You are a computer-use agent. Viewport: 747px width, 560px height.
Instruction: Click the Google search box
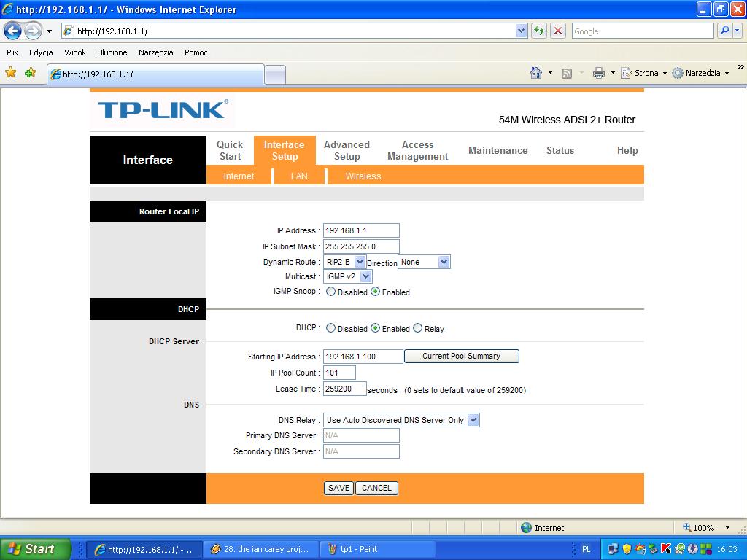coord(643,31)
